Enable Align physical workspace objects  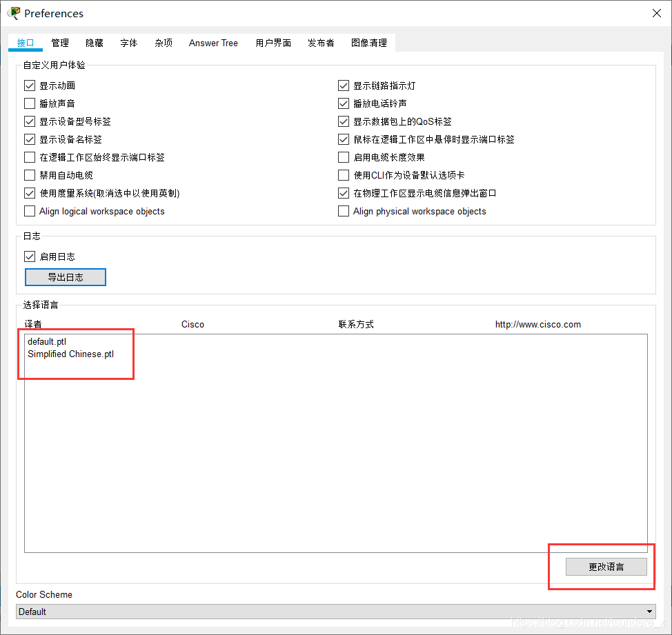(344, 211)
